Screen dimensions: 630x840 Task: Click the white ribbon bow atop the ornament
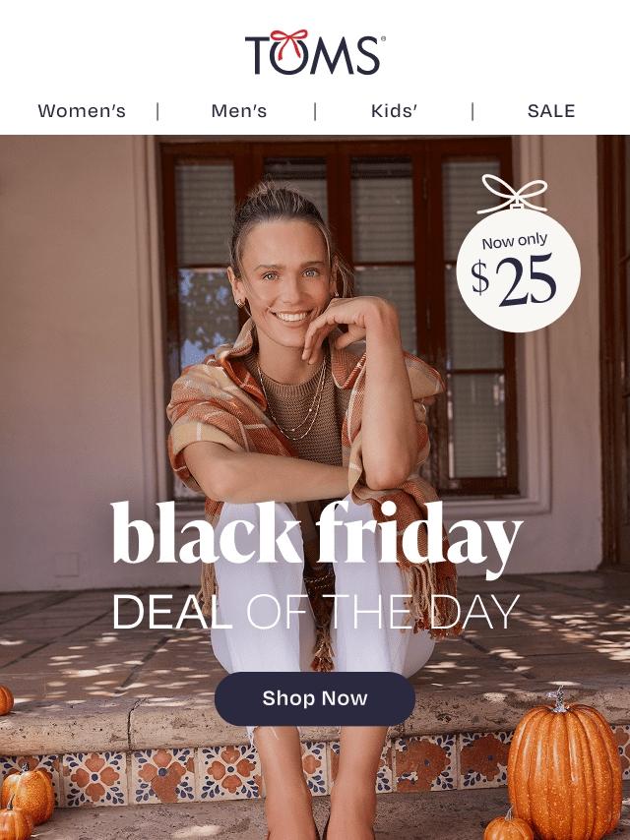point(514,193)
